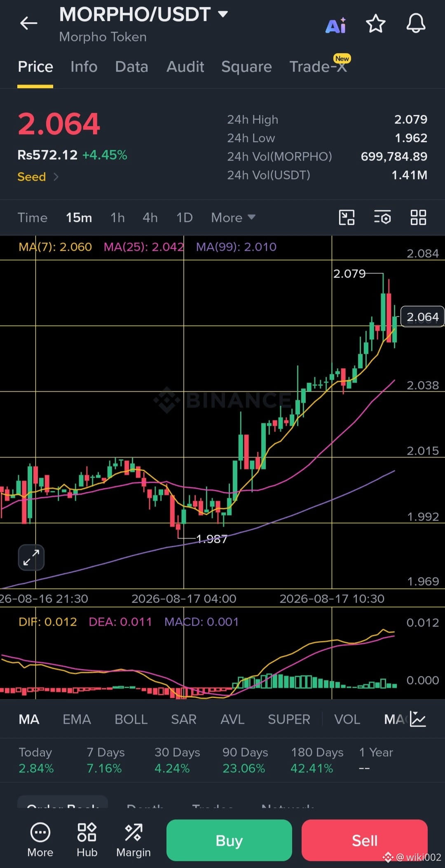
Task: Tap the 2.079 high label on chart
Action: click(x=349, y=274)
